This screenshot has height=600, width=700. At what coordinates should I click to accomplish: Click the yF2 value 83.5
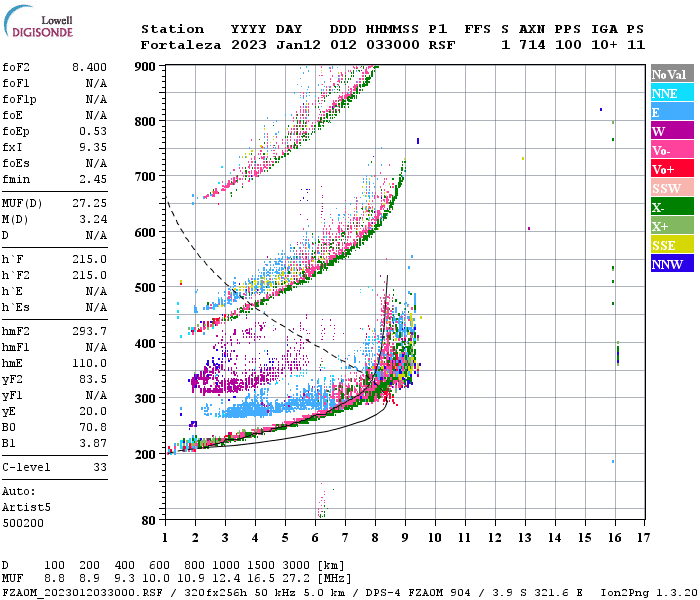tap(93, 379)
